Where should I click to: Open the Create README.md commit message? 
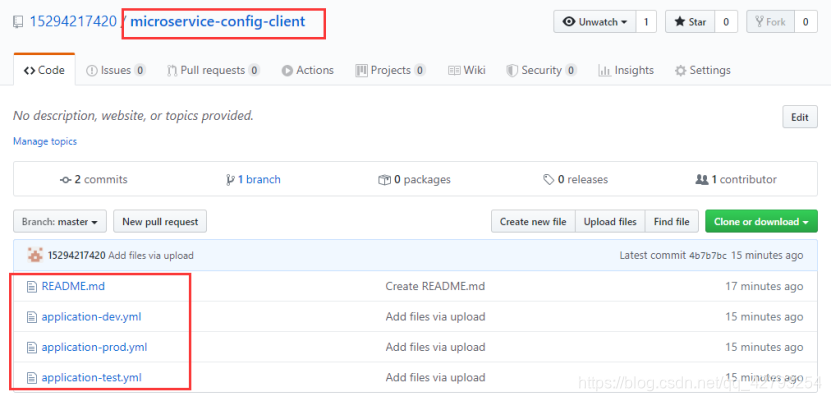click(435, 286)
